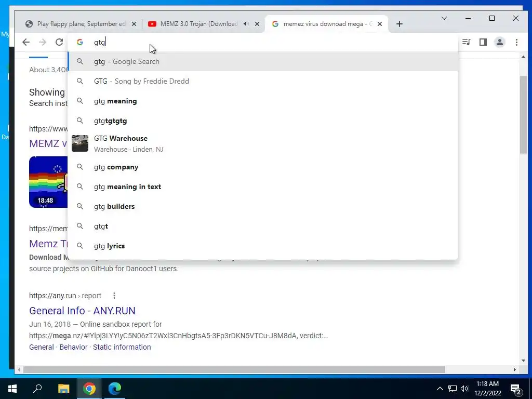Click the horizontal scrollbar right arrow
The image size is (532, 399).
click(x=515, y=369)
